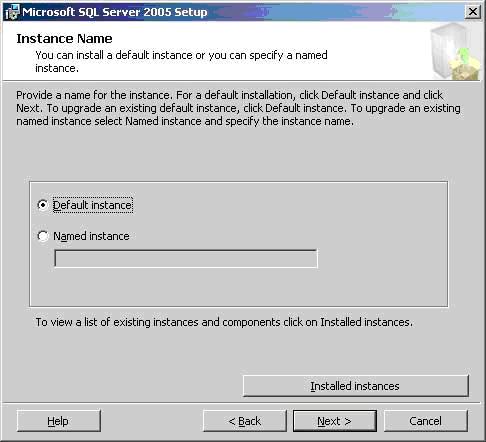Click the header text about specifying a named instance
The width and height of the screenshot is (486, 442).
pyautogui.click(x=181, y=61)
